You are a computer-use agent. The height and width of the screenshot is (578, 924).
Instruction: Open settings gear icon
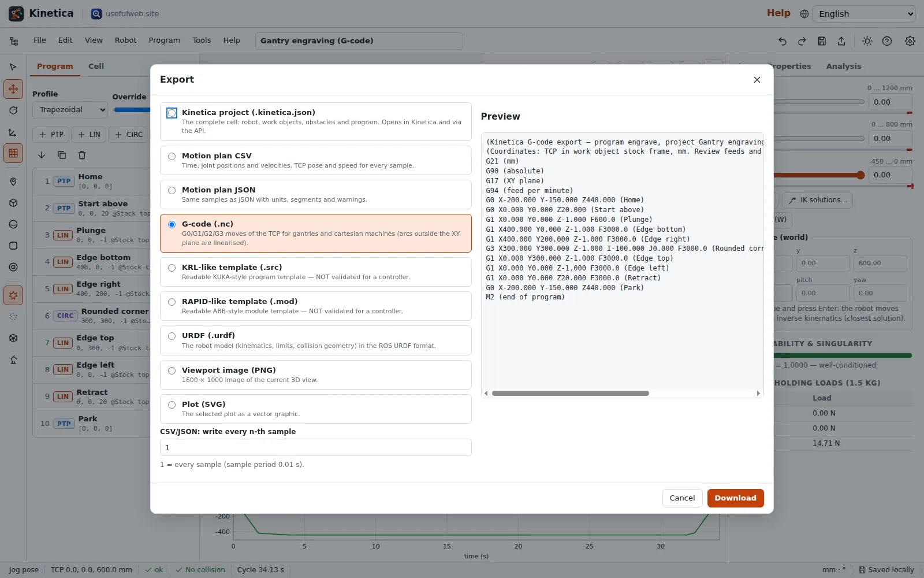910,41
